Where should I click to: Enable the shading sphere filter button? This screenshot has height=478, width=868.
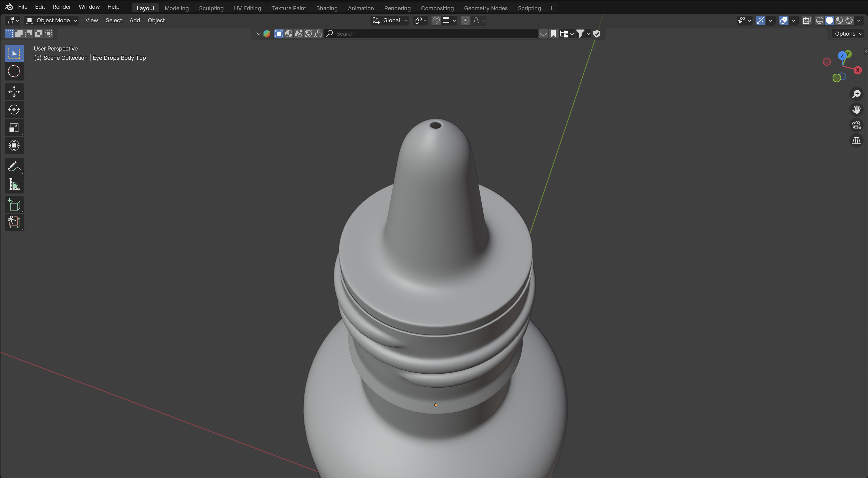(288, 34)
